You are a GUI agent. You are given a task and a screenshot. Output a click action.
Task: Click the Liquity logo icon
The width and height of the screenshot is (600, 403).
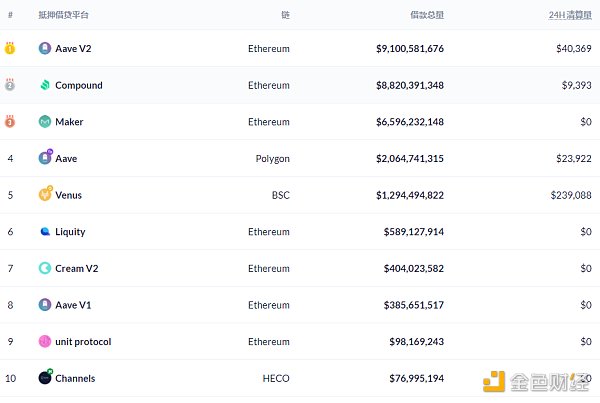click(x=45, y=232)
